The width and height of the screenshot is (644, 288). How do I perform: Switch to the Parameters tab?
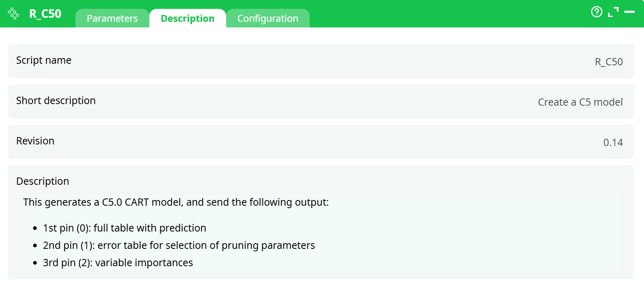pyautogui.click(x=112, y=19)
